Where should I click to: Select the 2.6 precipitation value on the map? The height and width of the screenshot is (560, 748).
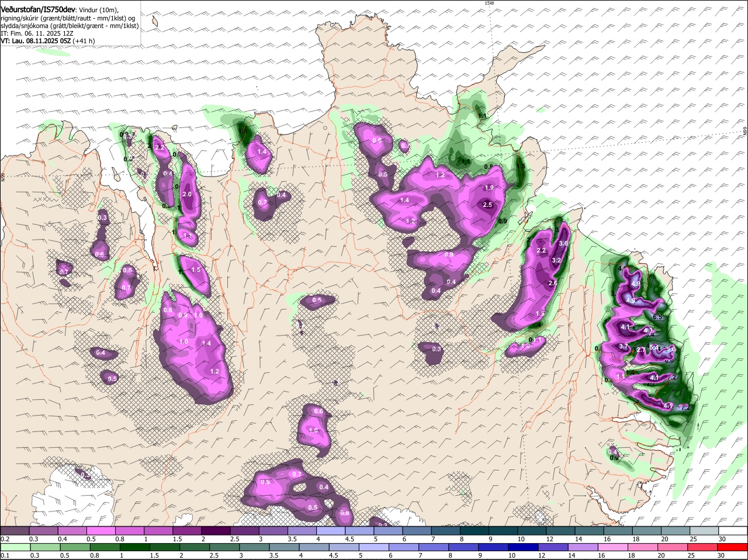(x=553, y=283)
